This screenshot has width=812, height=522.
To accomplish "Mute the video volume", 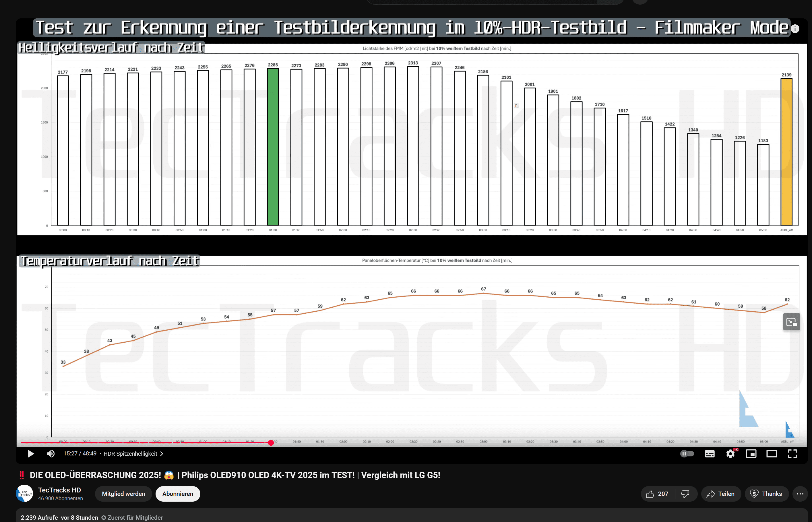I will pos(51,453).
